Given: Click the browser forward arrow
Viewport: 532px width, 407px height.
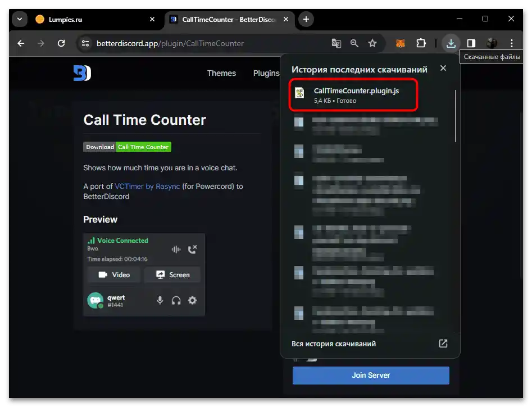Looking at the screenshot, I should tap(40, 43).
